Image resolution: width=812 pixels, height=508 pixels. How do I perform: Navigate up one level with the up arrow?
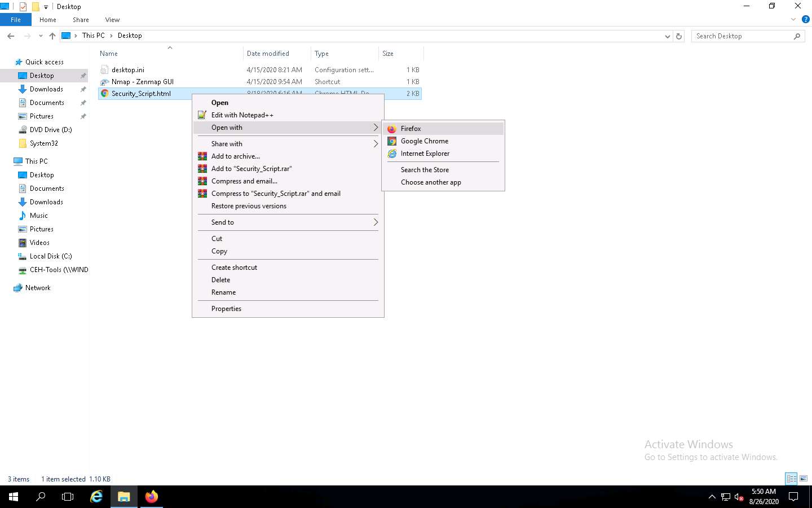pos(52,36)
